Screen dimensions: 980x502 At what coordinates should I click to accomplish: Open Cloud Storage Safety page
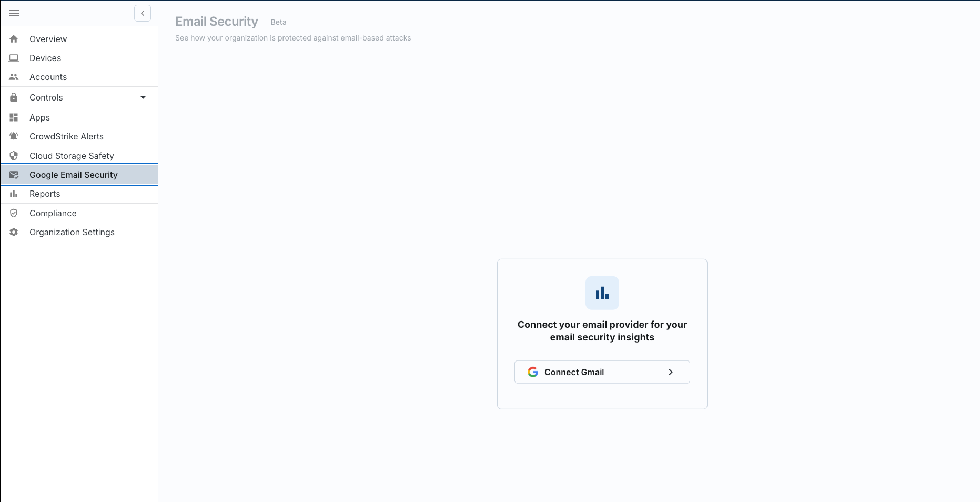click(79, 156)
